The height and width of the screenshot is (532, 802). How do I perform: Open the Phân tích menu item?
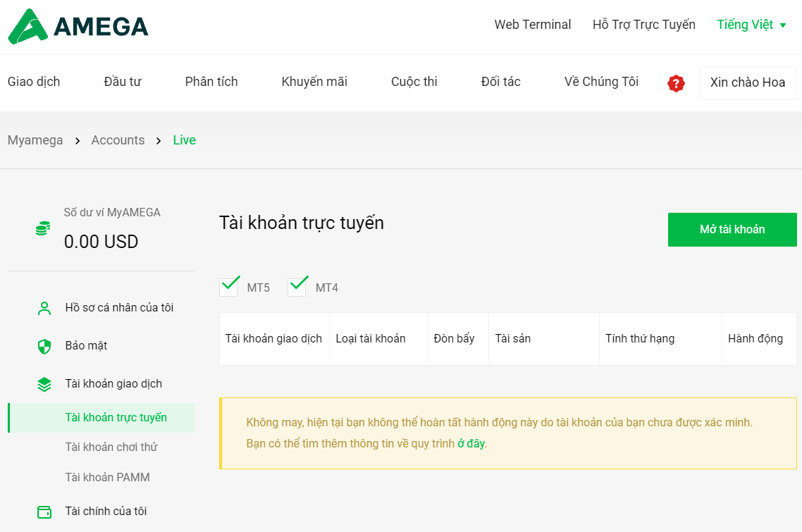tap(211, 82)
